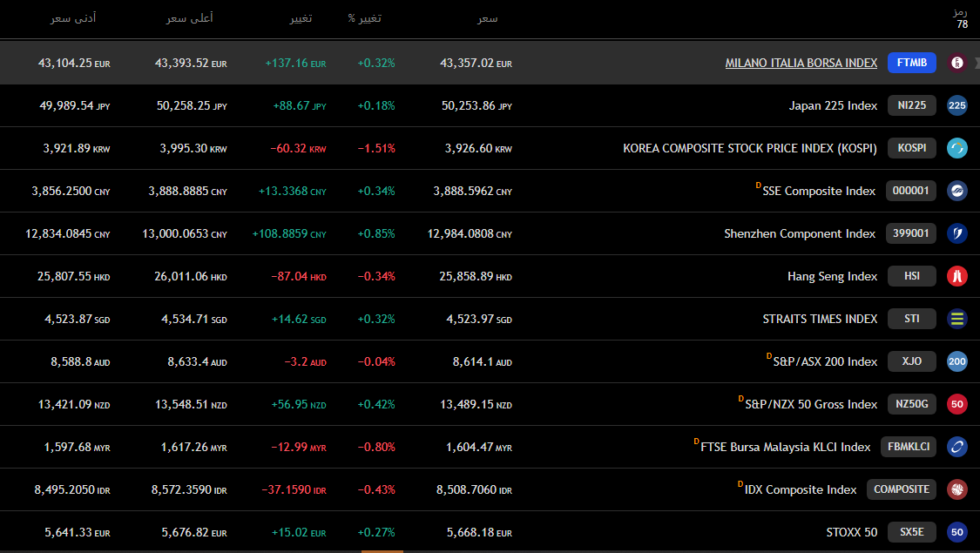Click the SX5E low 5,641.33 EUR

78,532
